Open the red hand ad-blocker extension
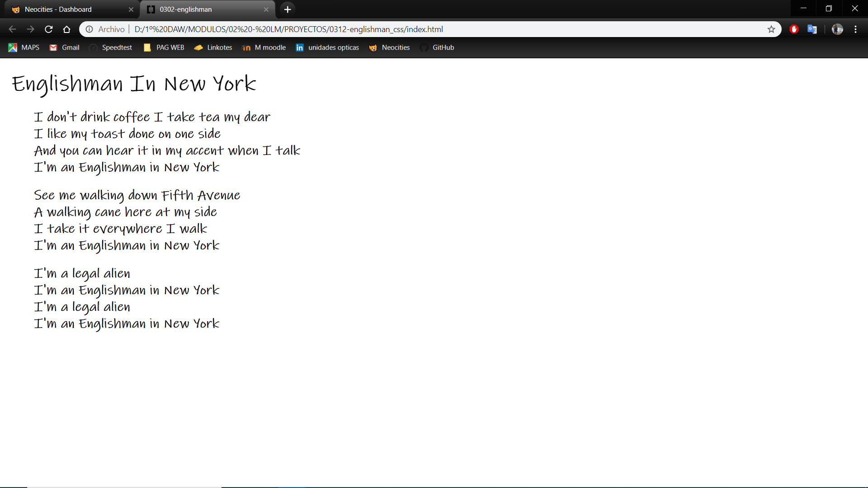Image resolution: width=868 pixels, height=488 pixels. click(x=794, y=29)
